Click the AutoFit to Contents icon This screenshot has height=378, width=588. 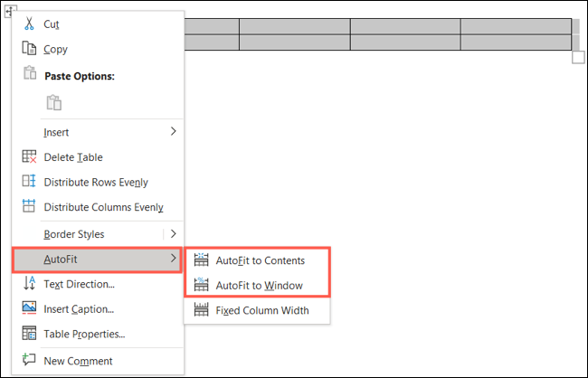200,260
